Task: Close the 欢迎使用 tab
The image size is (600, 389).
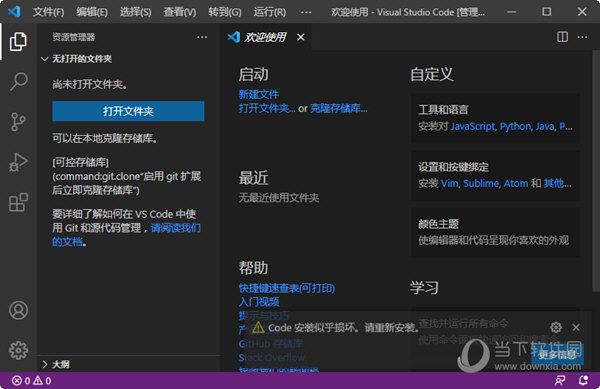Action: coord(301,37)
